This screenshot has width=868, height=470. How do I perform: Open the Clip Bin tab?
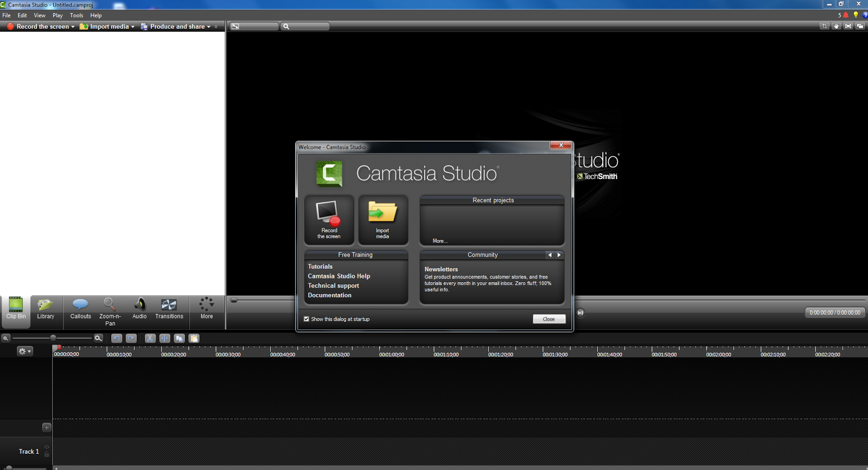point(16,312)
